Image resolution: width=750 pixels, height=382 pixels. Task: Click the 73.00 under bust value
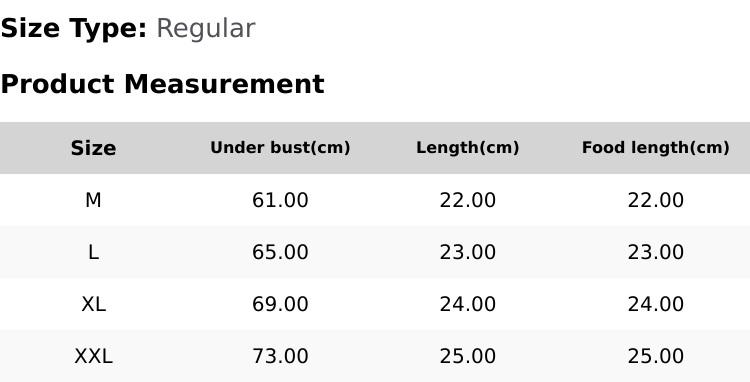coord(280,356)
